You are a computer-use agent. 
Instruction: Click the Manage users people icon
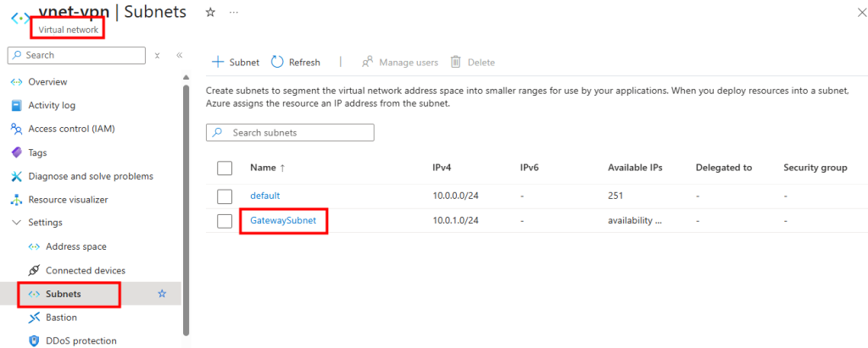[x=367, y=63]
